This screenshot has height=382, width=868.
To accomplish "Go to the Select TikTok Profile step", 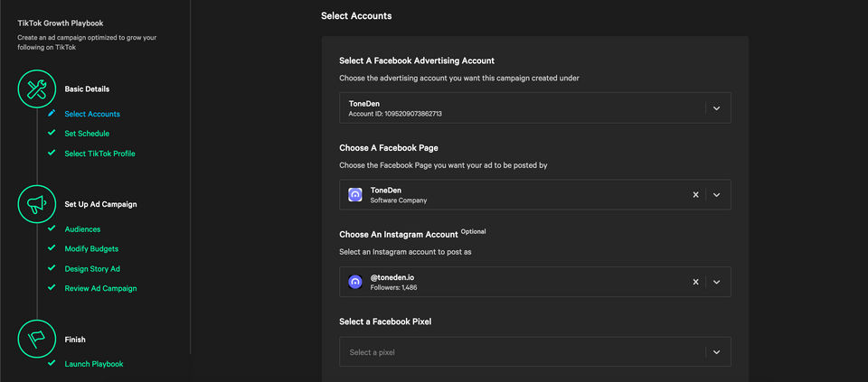I will [x=99, y=154].
